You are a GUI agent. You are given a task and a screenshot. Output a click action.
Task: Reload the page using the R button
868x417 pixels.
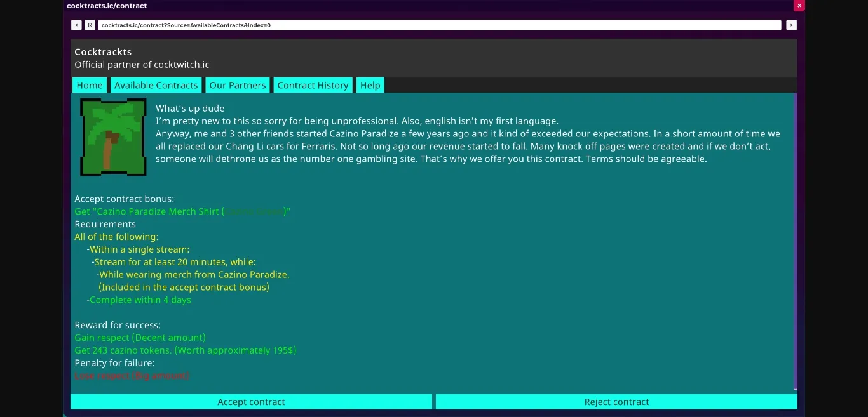coord(90,25)
